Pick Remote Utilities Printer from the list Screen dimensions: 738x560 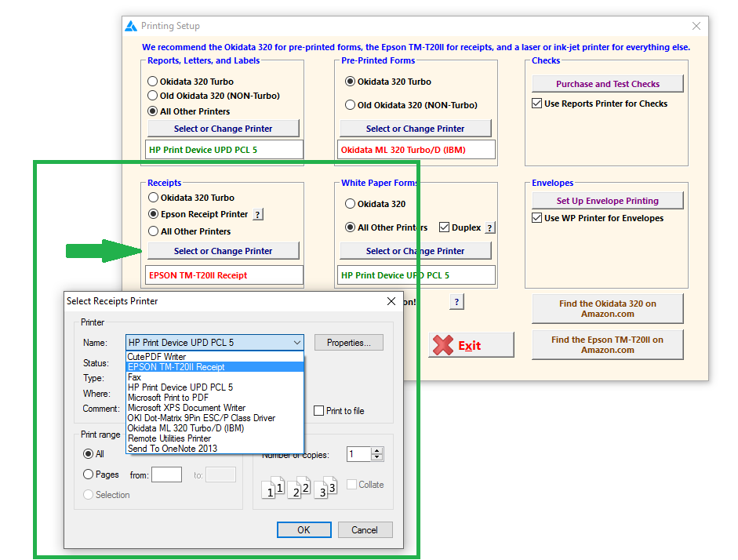click(x=215, y=438)
